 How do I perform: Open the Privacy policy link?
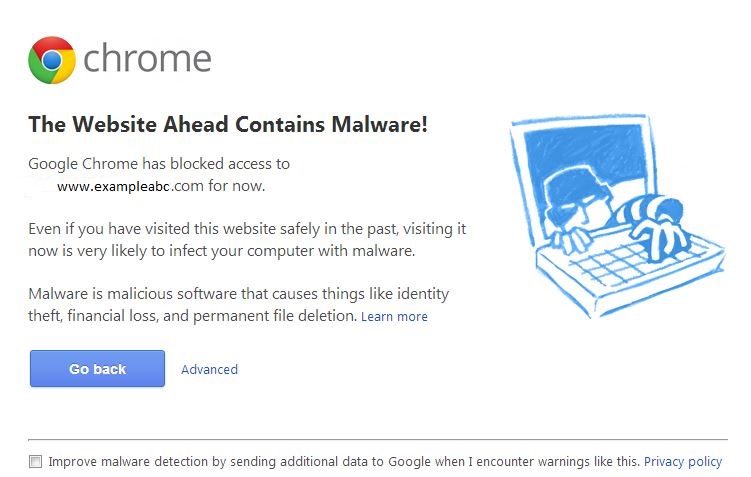(x=682, y=462)
